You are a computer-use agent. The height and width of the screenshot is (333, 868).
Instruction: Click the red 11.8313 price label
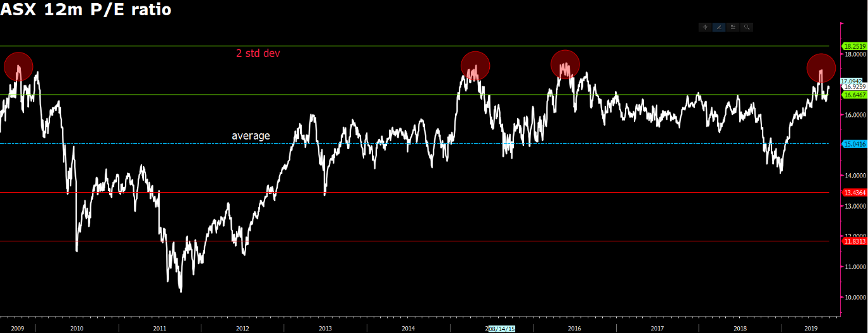click(855, 241)
